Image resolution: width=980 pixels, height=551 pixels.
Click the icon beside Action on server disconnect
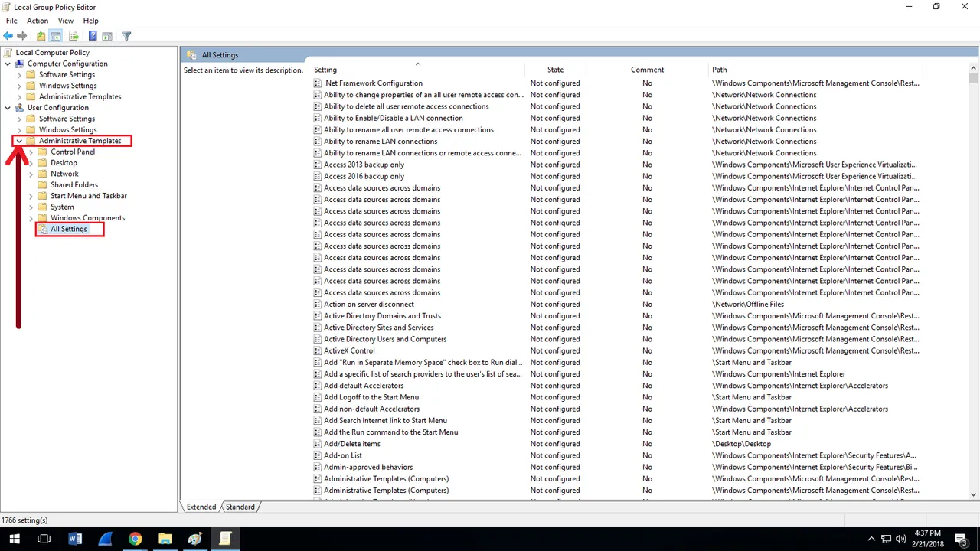318,305
